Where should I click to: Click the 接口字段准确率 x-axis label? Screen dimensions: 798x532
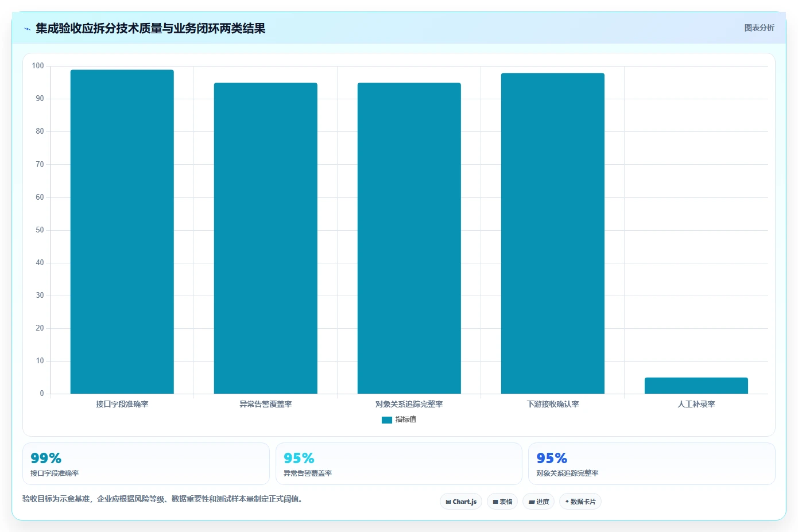point(122,405)
